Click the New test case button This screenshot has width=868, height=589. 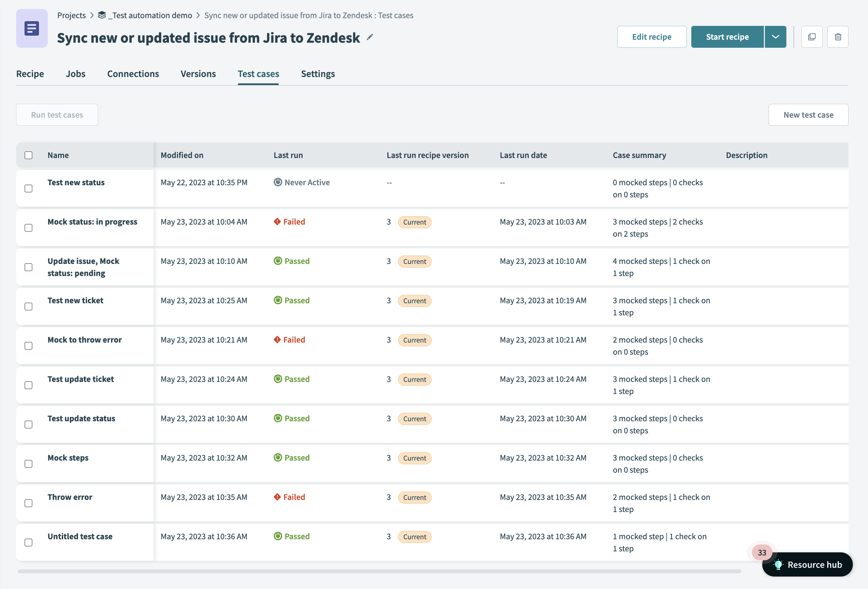tap(808, 114)
